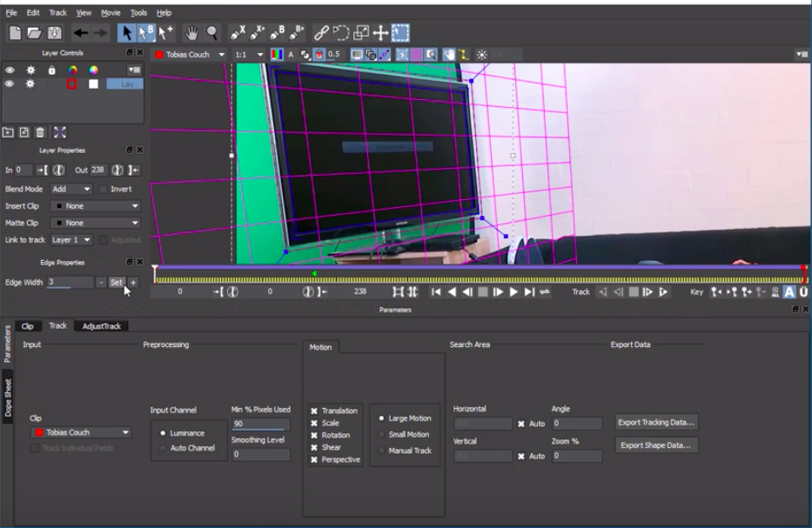The height and width of the screenshot is (528, 812).
Task: Open the Tobias Couch viewer clip dropdown
Action: [x=190, y=54]
